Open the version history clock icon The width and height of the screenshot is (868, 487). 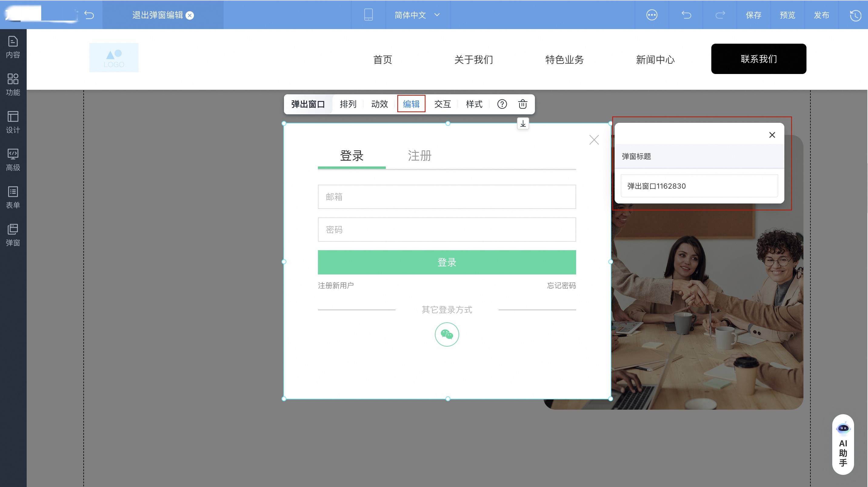855,15
